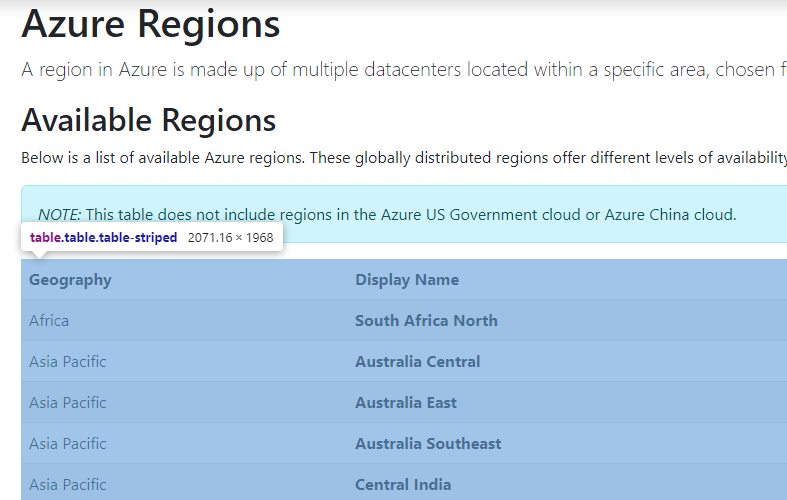Click the Africa geography cell
The image size is (787, 500).
49,320
